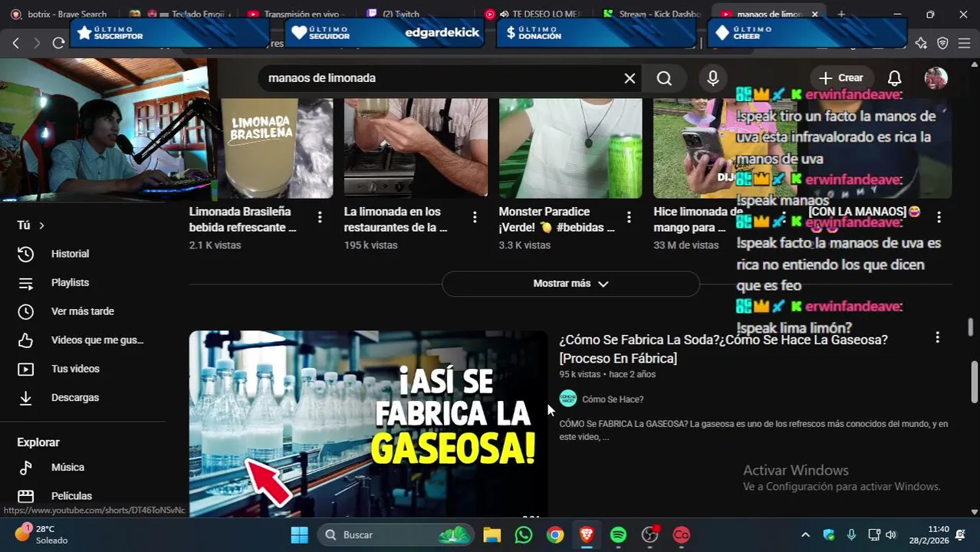The height and width of the screenshot is (552, 980).
Task: Open the 'Hice limonada de mango' title
Action: pyautogui.click(x=697, y=219)
